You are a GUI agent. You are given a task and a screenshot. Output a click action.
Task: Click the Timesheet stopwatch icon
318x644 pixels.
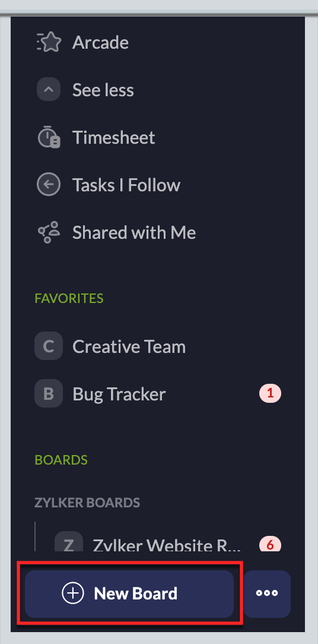49,137
